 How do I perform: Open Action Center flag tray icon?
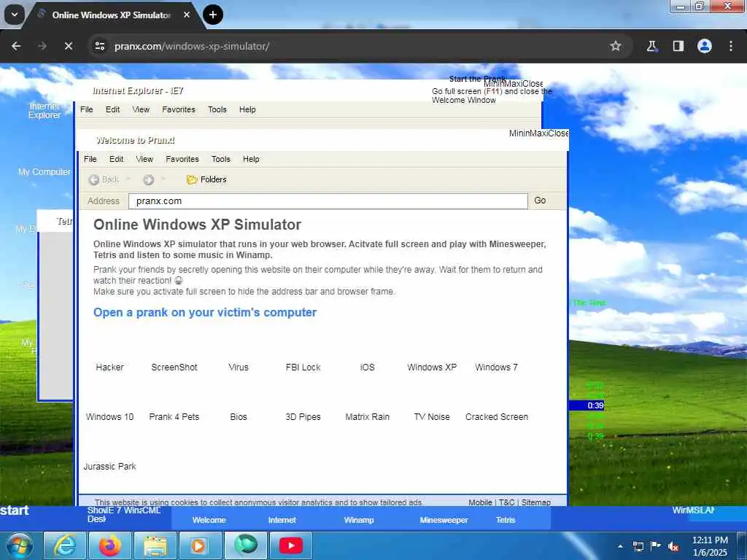[656, 545]
